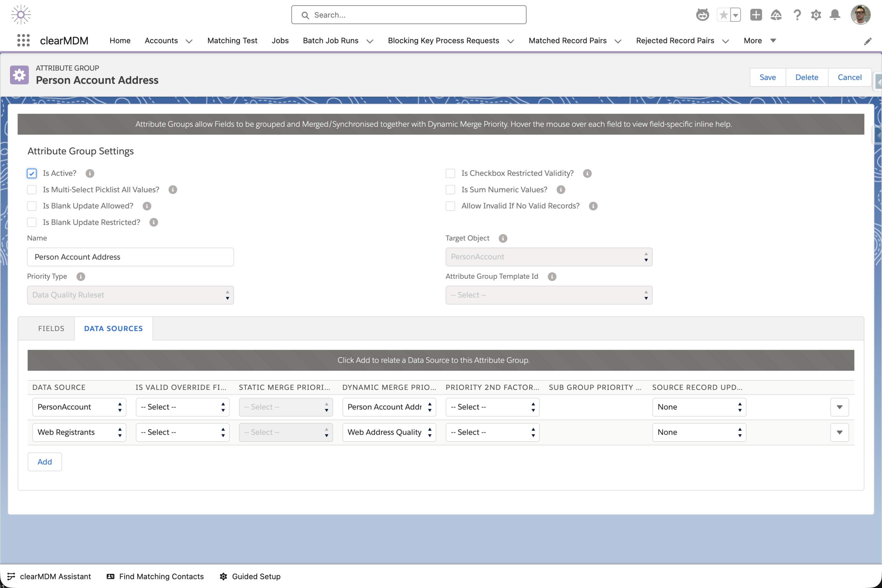Open the Help question mark icon

point(797,15)
